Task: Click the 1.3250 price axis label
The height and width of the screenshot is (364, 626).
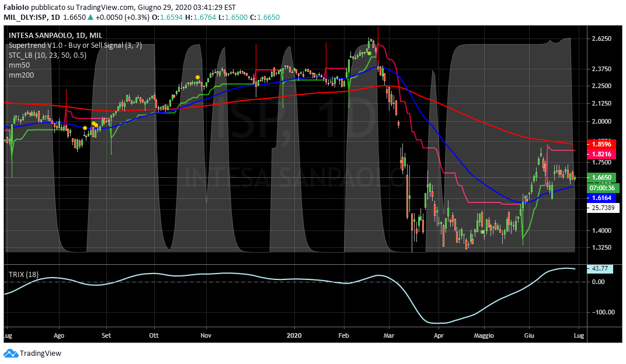Action: coord(601,247)
